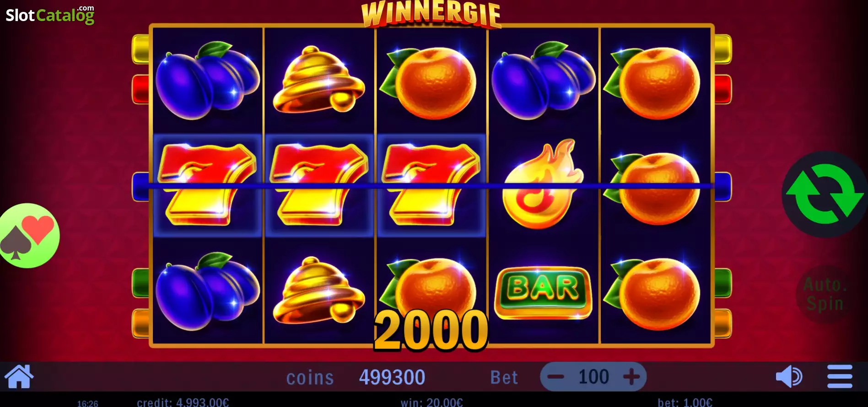
Task: Open the hamburger menu
Action: pyautogui.click(x=840, y=377)
